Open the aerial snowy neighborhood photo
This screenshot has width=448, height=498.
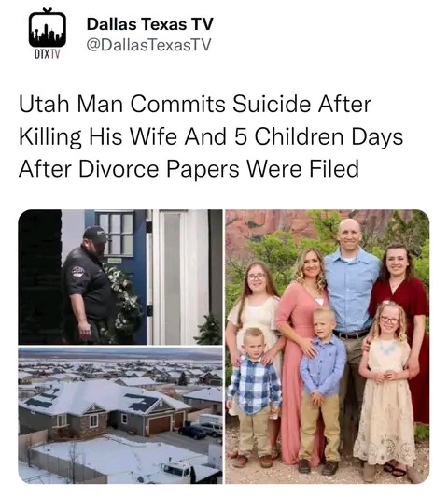pyautogui.click(x=120, y=416)
